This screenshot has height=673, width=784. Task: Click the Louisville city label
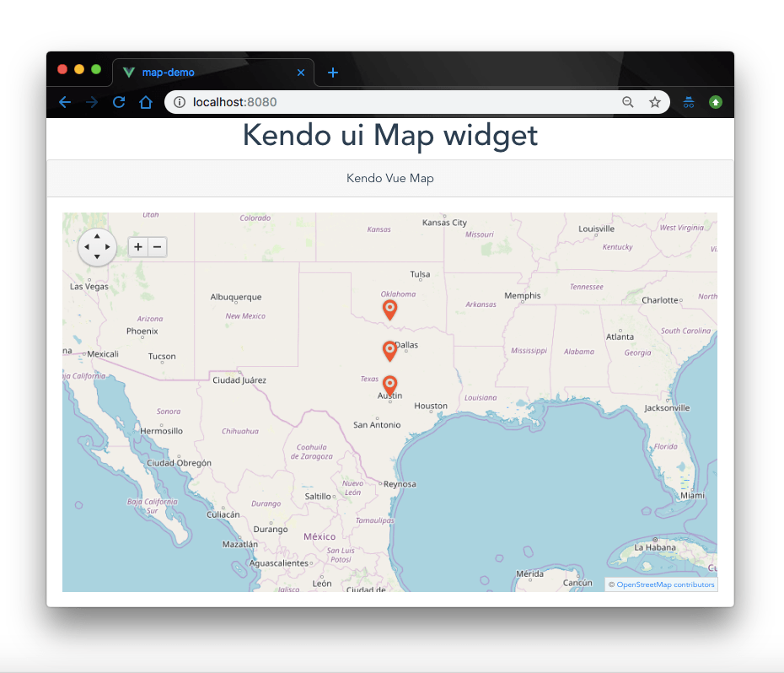point(597,229)
